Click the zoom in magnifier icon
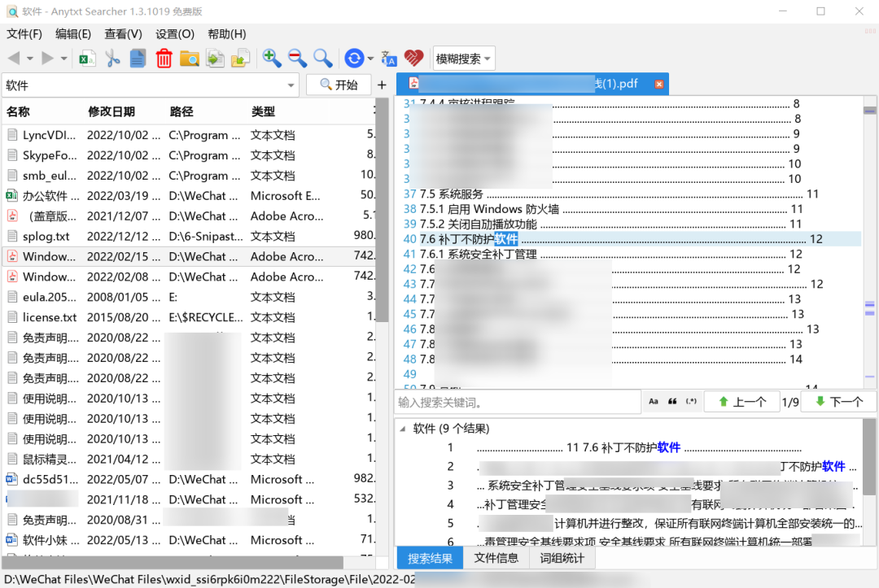 (272, 58)
